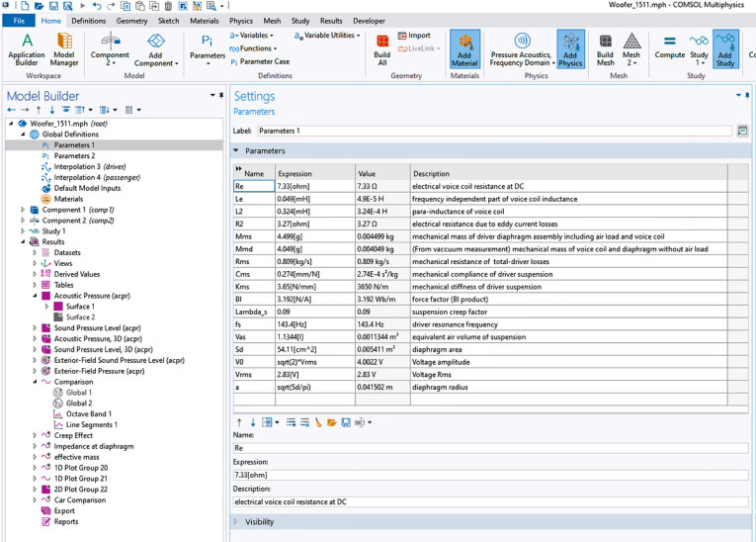Switch to the Geometry ribbon tab

pos(131,21)
